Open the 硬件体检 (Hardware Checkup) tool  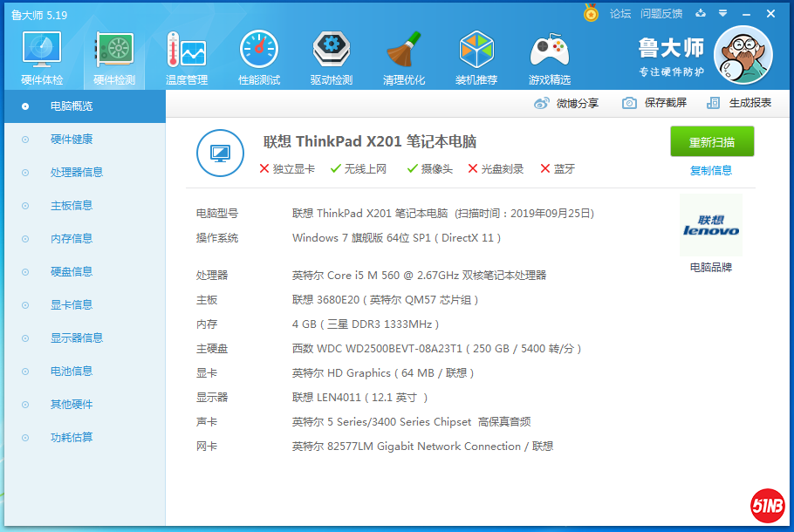coord(41,57)
